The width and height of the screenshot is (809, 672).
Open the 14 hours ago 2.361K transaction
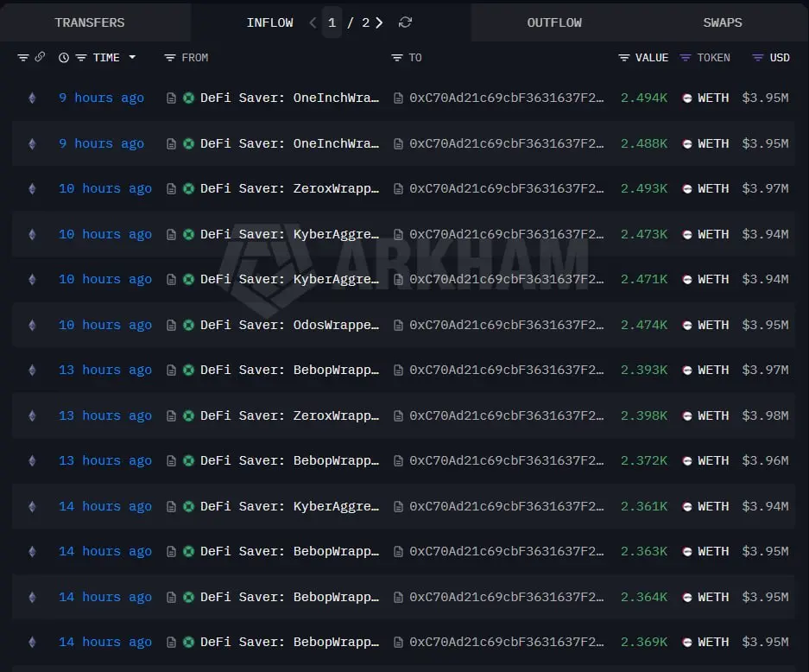pos(105,506)
